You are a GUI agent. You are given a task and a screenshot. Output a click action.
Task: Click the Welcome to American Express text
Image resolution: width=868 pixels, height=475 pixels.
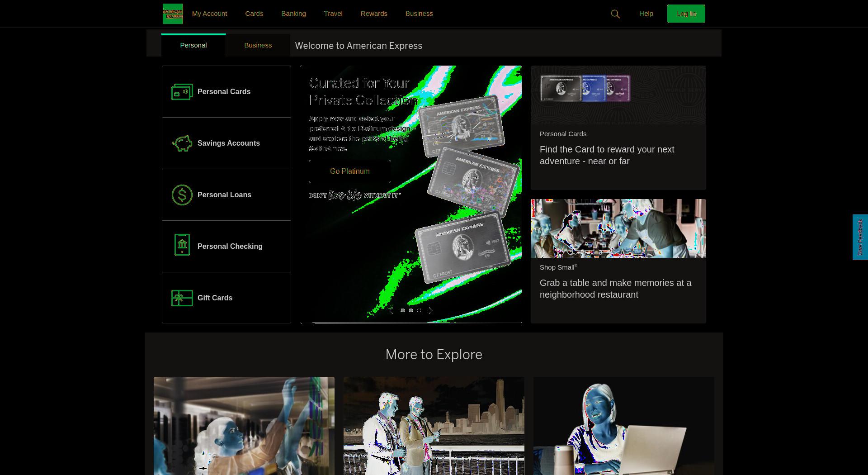coord(359,46)
